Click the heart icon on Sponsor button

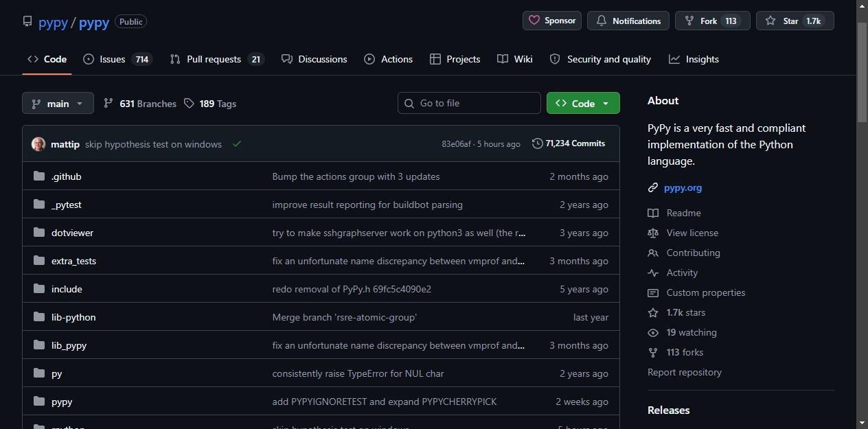(x=534, y=21)
